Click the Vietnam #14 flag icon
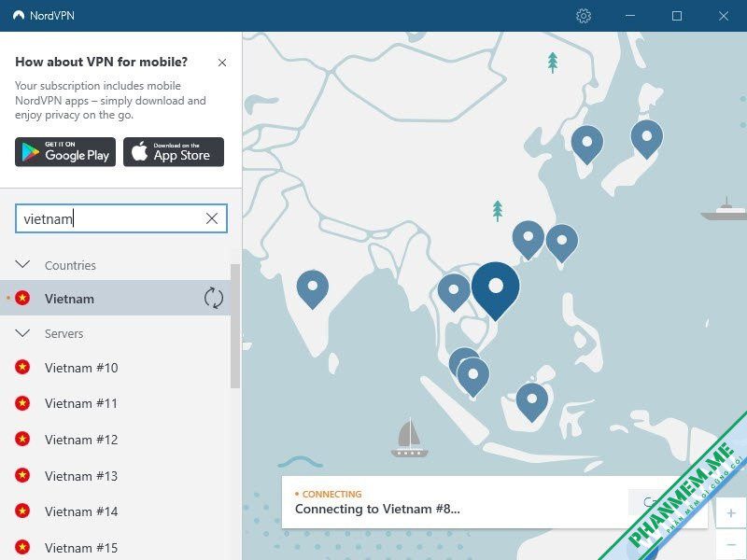Screen dimensions: 747x560 pos(22,511)
